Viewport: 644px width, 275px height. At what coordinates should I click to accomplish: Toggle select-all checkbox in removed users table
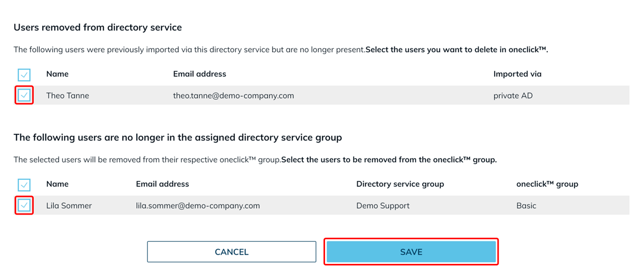pos(24,75)
